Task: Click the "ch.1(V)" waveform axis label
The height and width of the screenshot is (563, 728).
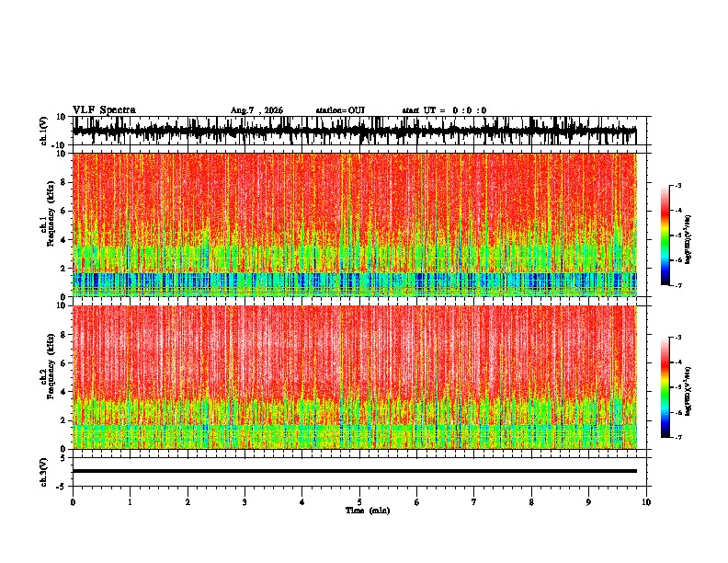Action: (44, 131)
